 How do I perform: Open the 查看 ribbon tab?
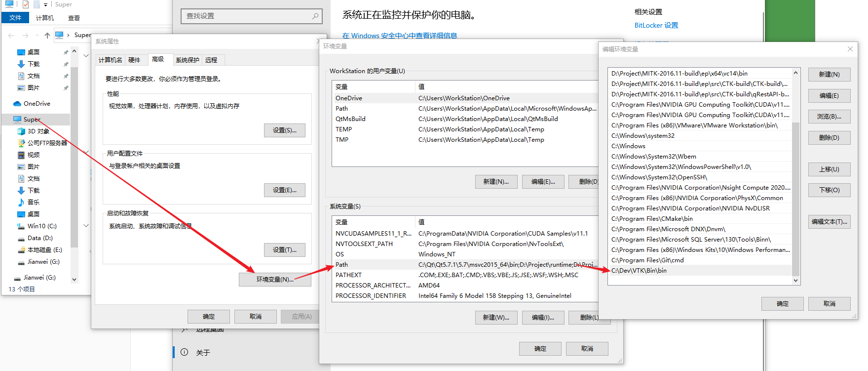[74, 18]
